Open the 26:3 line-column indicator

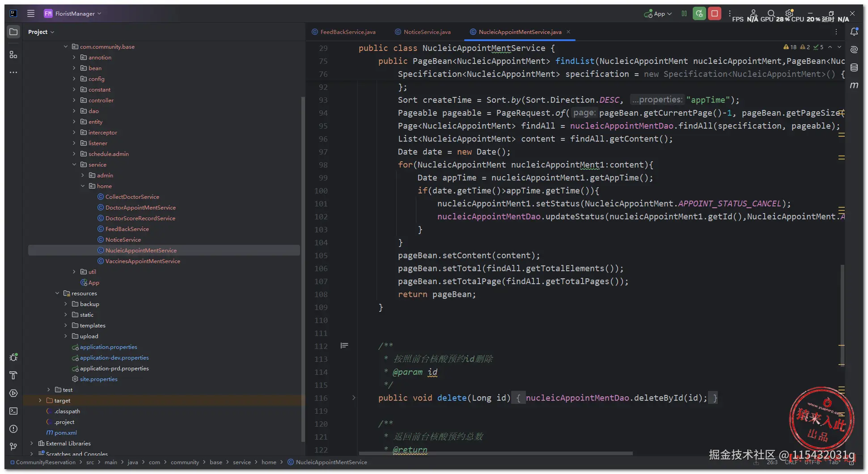point(772,462)
